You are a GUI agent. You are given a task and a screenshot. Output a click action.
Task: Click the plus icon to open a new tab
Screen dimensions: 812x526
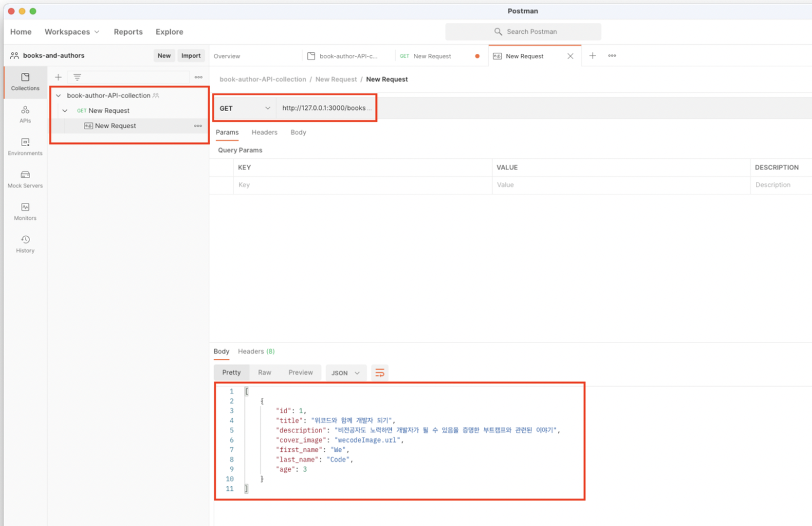point(593,56)
